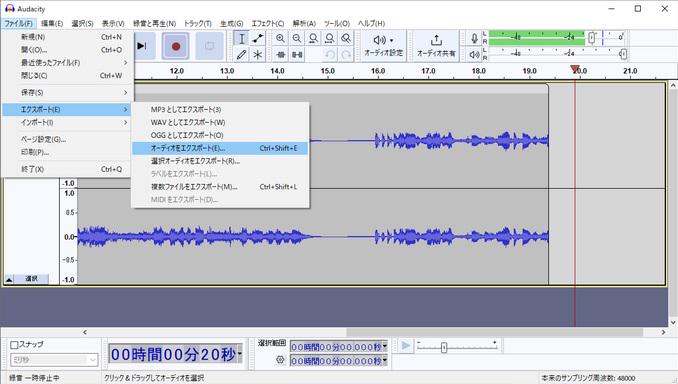Open ファイル(F) menu
Image resolution: width=678 pixels, height=384 pixels.
click(18, 23)
